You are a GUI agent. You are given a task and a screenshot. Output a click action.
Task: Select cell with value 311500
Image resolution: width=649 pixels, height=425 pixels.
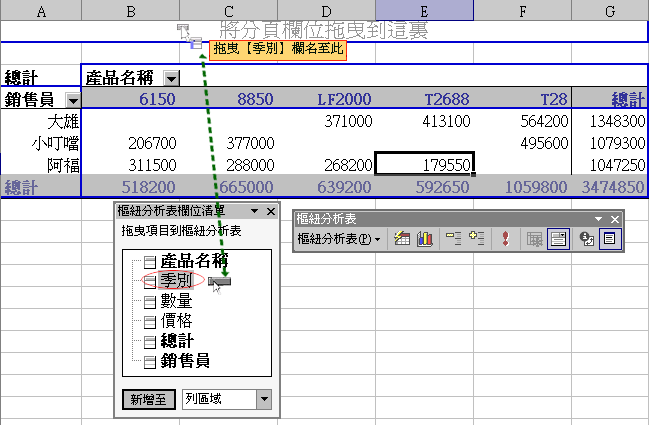click(x=131, y=165)
